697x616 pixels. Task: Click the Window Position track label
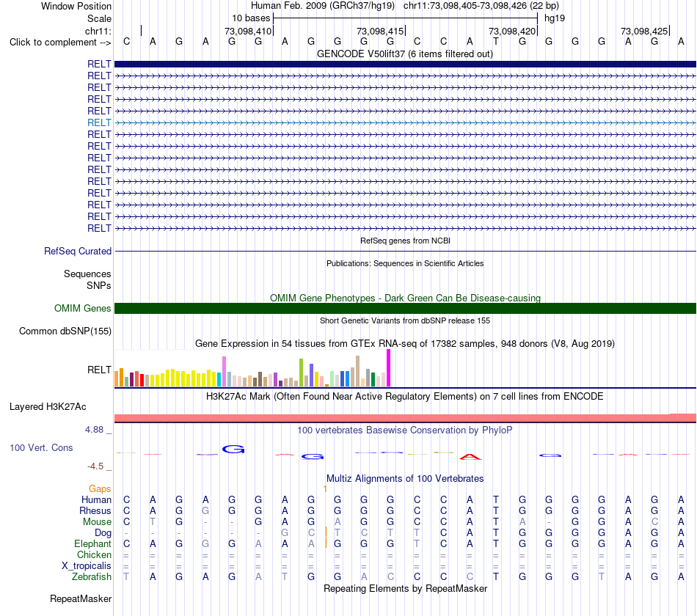[x=76, y=6]
